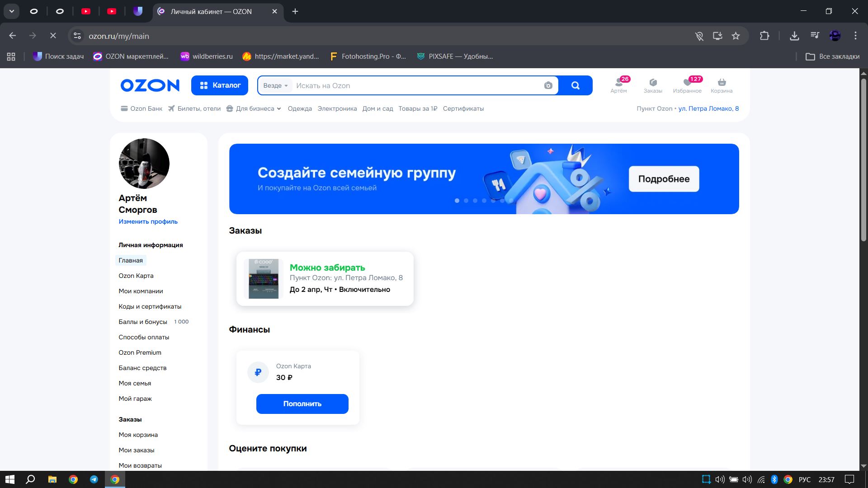Open Ozon Premium in sidebar
The image size is (868, 488).
[140, 352]
